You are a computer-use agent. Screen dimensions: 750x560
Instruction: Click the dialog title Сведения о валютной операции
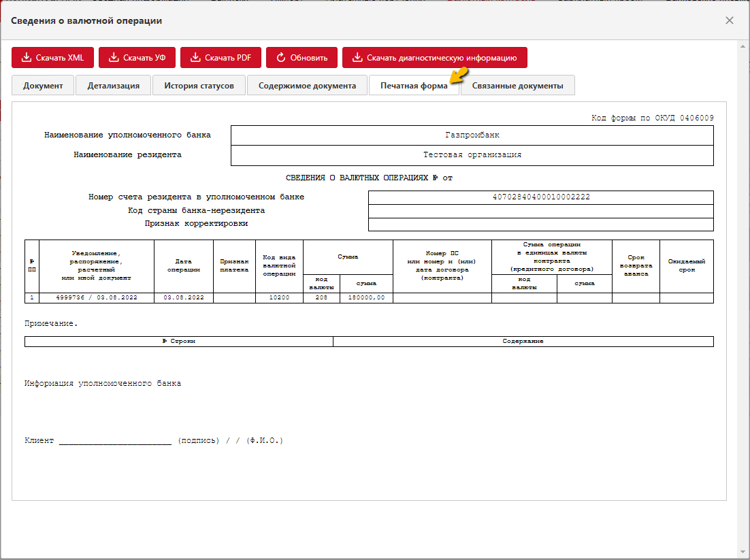[86, 20]
